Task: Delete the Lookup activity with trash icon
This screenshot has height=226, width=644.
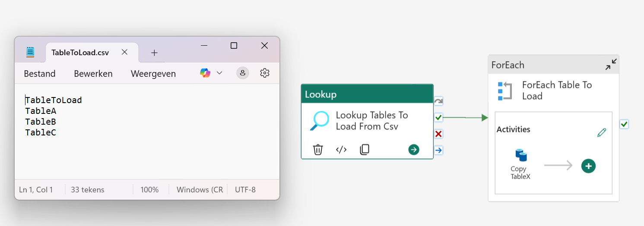Action: pyautogui.click(x=318, y=150)
